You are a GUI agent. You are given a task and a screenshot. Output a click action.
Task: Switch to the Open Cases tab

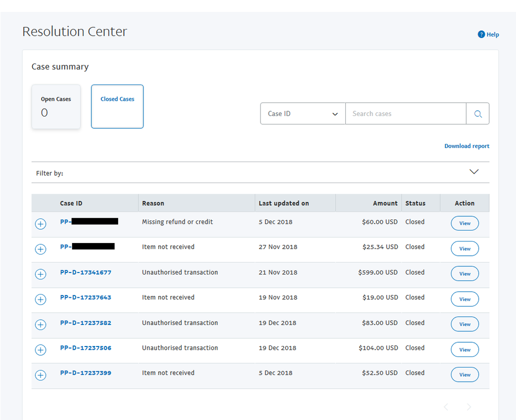pos(56,107)
